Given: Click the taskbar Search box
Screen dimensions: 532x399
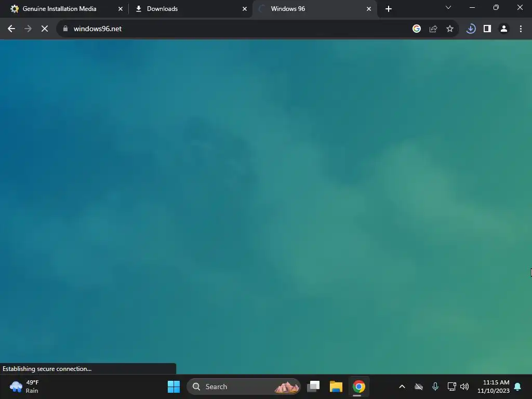Looking at the screenshot, I should point(244,387).
